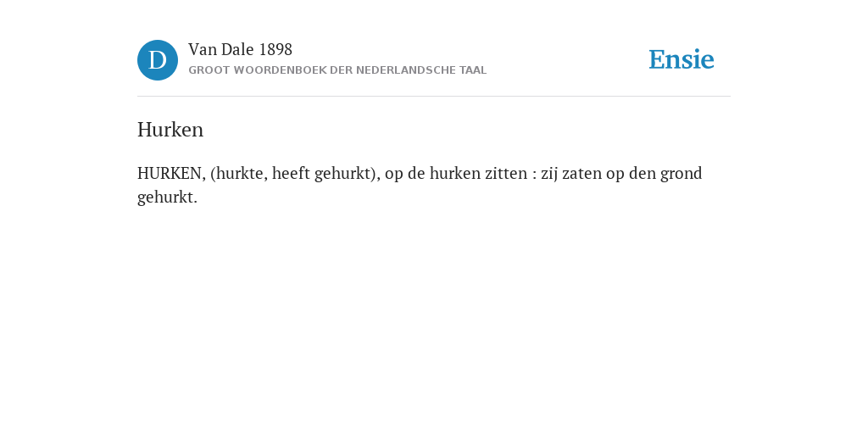Image resolution: width=868 pixels, height=434 pixels.
Task: Click the word grond in the definition
Action: point(682,174)
